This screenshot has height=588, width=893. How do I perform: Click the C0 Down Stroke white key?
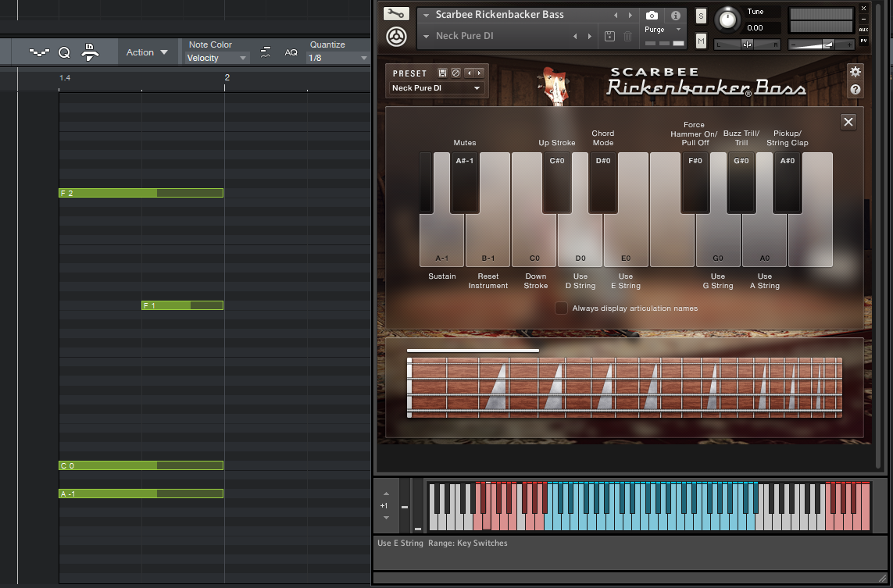(x=534, y=241)
